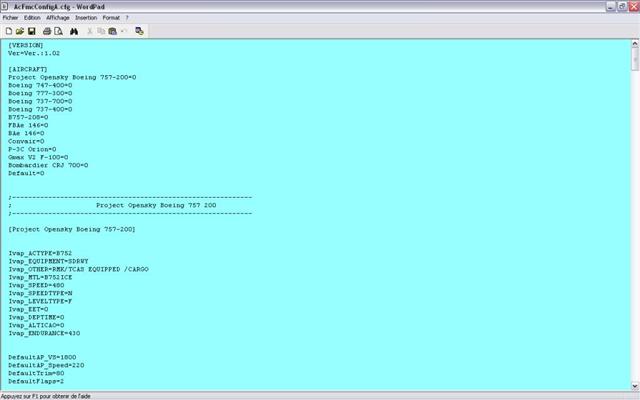This screenshot has height=400, width=640.
Task: Click the 'Ivap_LEVELTYPE=F' line
Action: (40, 301)
